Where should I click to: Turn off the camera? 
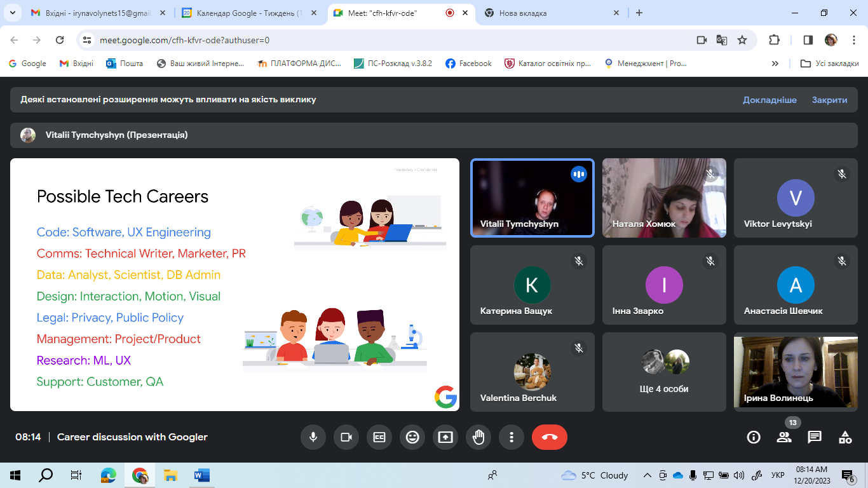click(346, 437)
